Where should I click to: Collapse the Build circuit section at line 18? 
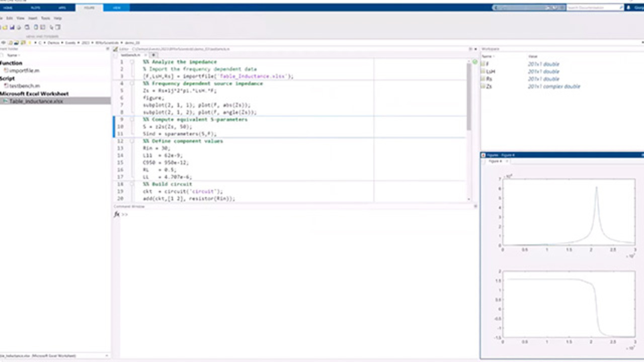coord(132,185)
